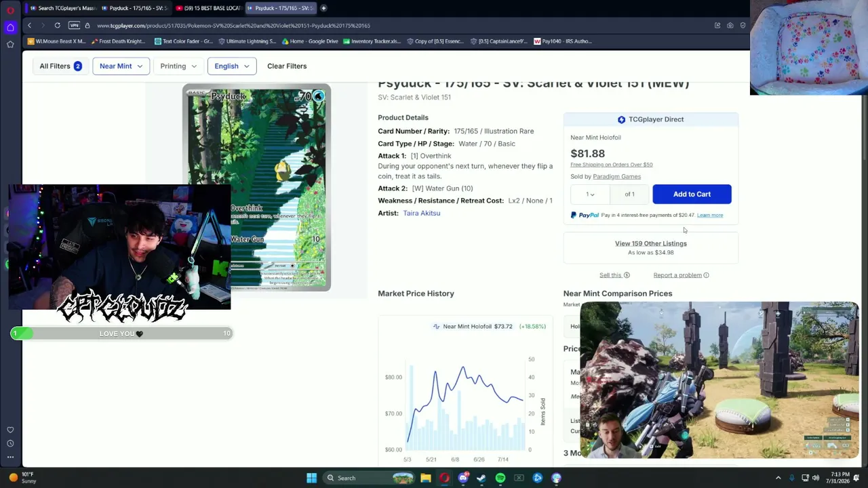Viewport: 868px width, 488px height.
Task: Open the sidebar three-dot more menu
Action: pos(10,457)
